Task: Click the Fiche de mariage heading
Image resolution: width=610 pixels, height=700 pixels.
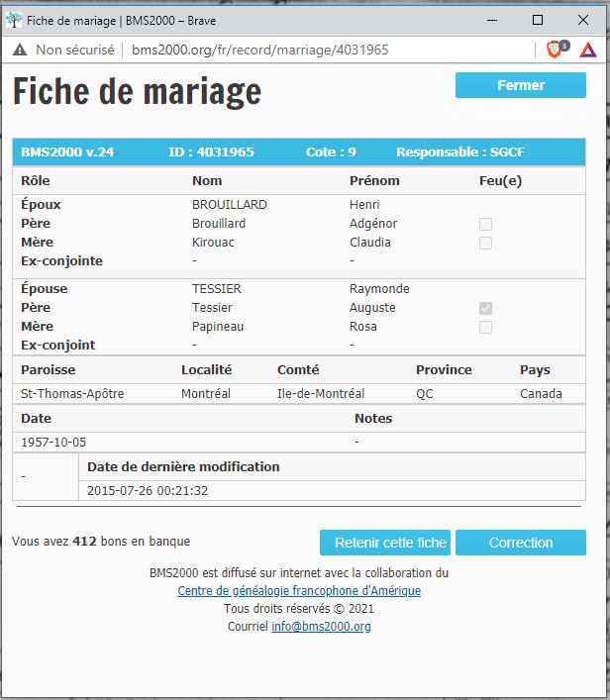Action: coord(137,92)
